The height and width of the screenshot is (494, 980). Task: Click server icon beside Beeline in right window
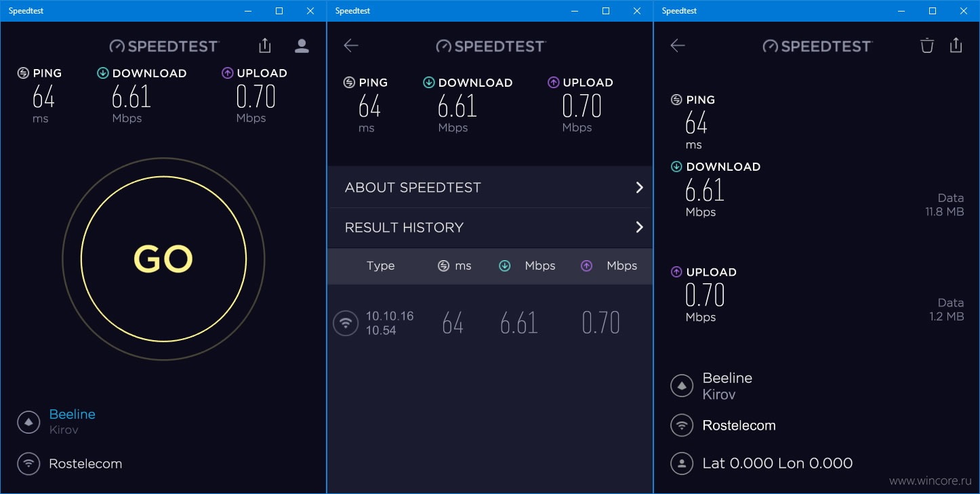(x=682, y=386)
